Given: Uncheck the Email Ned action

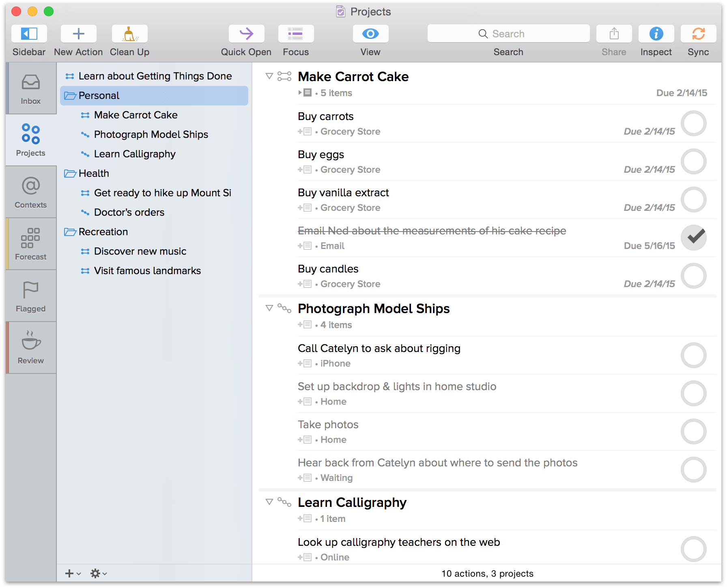Looking at the screenshot, I should (694, 238).
